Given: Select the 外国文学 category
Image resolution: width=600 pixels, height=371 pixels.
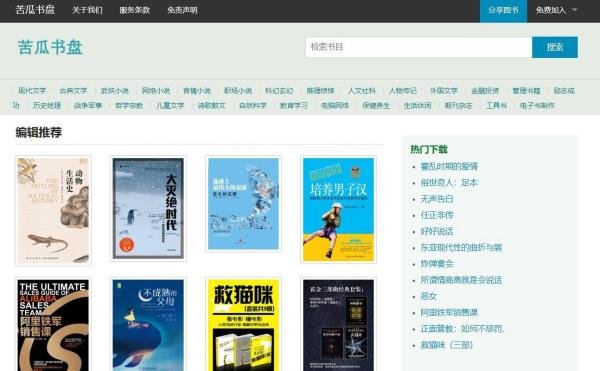Looking at the screenshot, I should [x=444, y=91].
